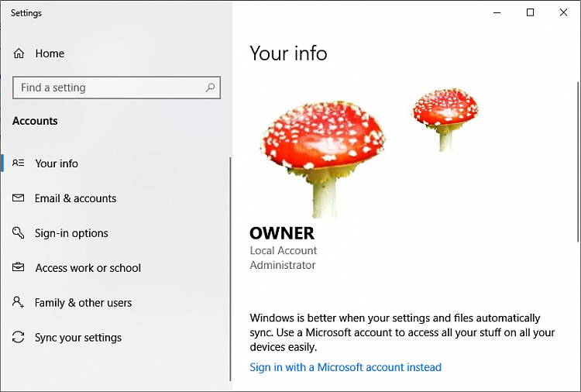Viewport: 581px width, 392px height.
Task: Click the Home house icon
Action: [x=19, y=53]
